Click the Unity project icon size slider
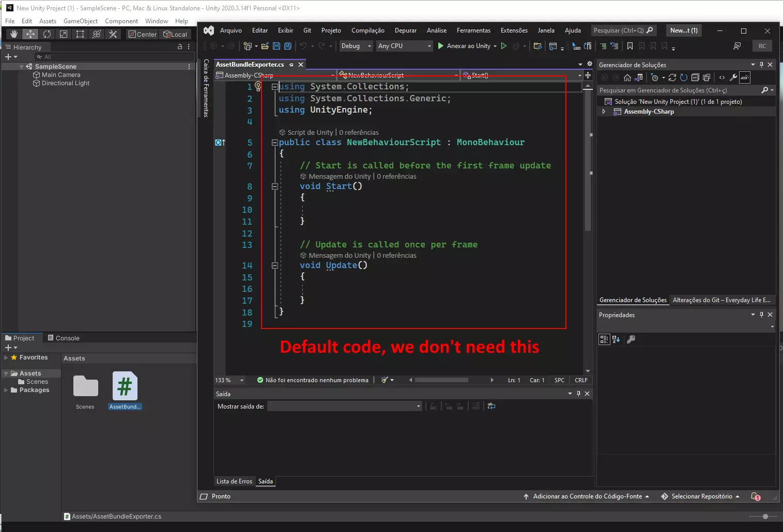Image resolution: width=783 pixels, height=532 pixels. click(x=765, y=517)
